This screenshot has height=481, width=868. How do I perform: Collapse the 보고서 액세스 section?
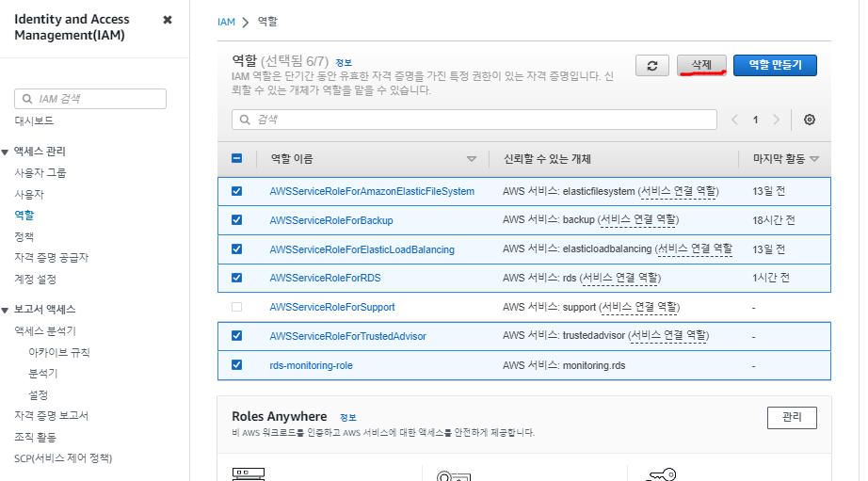tap(5, 310)
